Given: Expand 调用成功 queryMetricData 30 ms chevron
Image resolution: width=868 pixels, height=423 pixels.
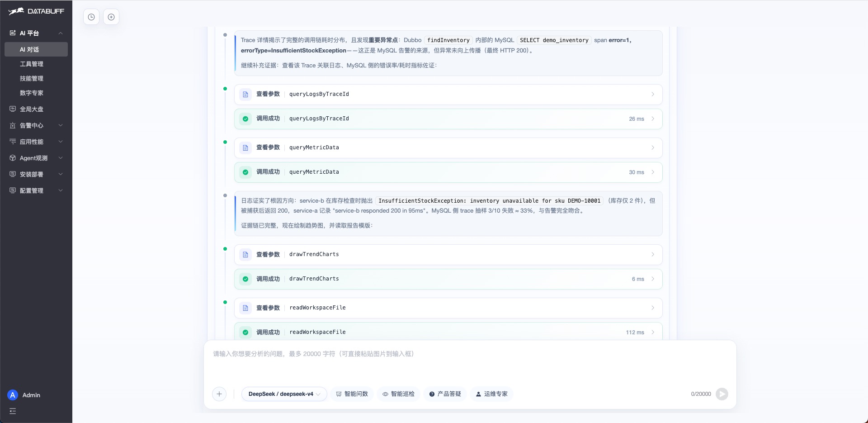Looking at the screenshot, I should pyautogui.click(x=653, y=172).
